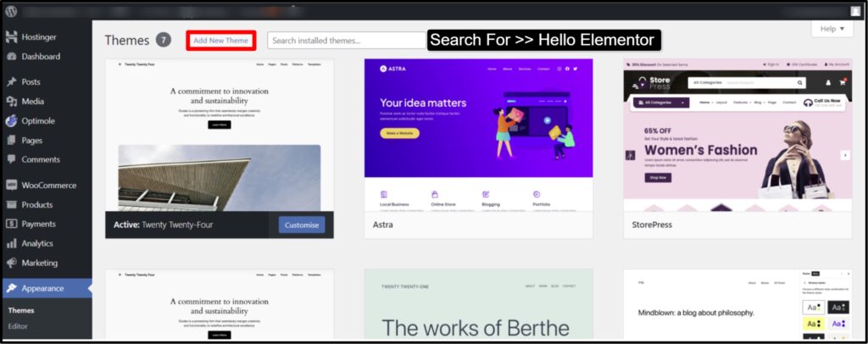Click the StorePress theme screenshot

pyautogui.click(x=738, y=135)
